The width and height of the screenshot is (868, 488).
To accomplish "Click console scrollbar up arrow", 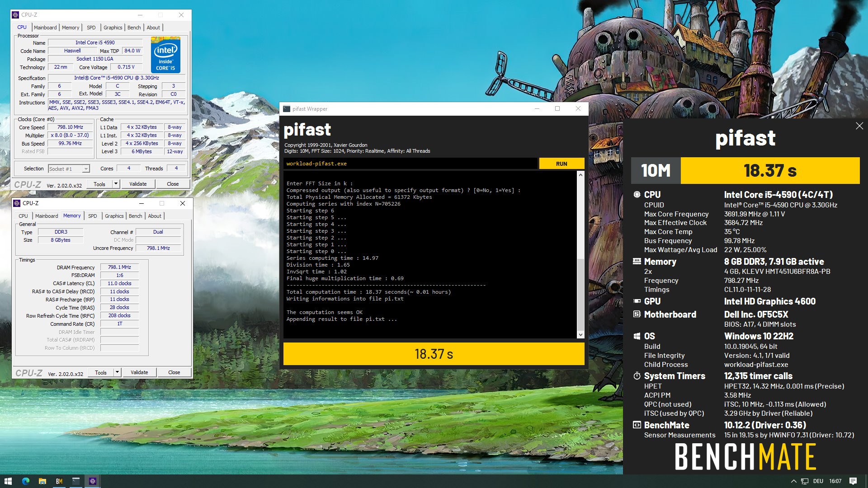I will pyautogui.click(x=580, y=175).
